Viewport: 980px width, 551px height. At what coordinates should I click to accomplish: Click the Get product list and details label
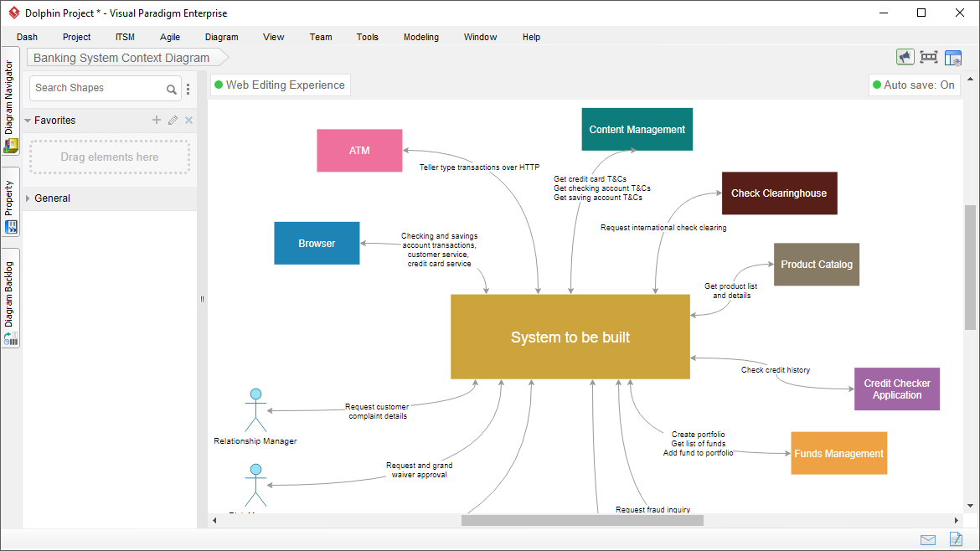[x=730, y=291]
